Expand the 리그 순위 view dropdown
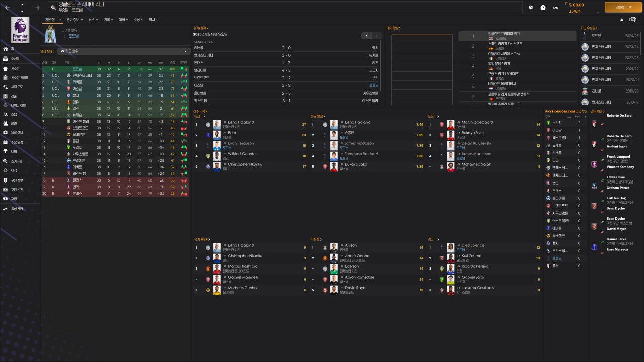644x362 pixels. point(123,51)
